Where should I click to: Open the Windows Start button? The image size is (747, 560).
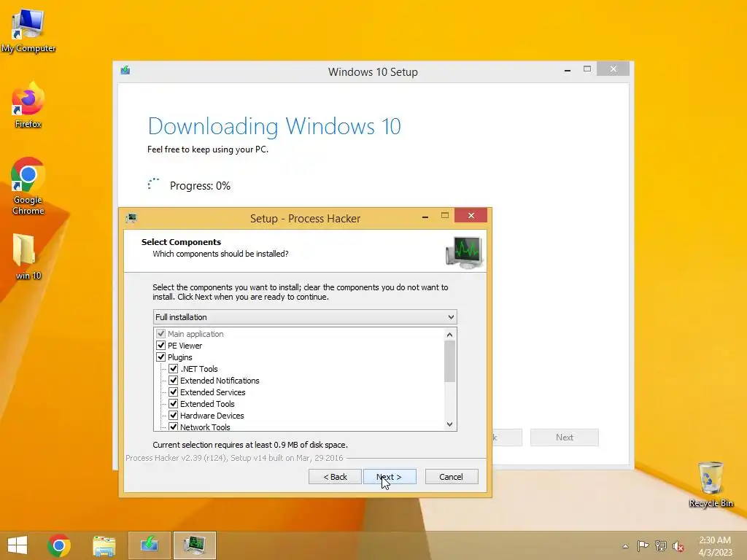(18, 545)
